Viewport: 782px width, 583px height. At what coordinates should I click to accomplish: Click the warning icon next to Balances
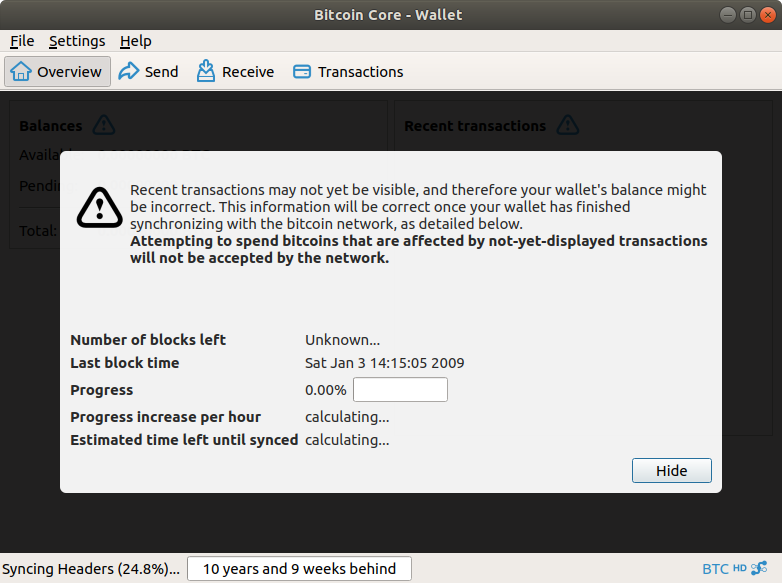[x=104, y=125]
